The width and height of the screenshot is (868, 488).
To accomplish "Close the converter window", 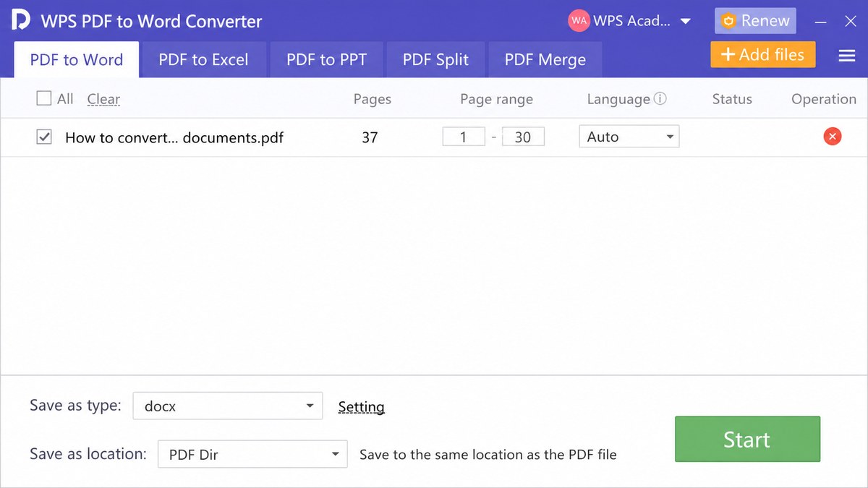I will [x=851, y=22].
